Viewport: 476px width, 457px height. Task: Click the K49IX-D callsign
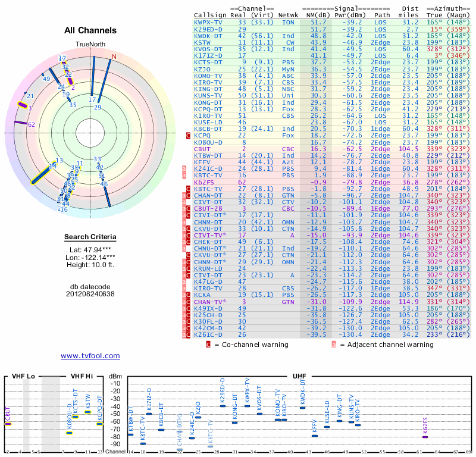(x=208, y=308)
